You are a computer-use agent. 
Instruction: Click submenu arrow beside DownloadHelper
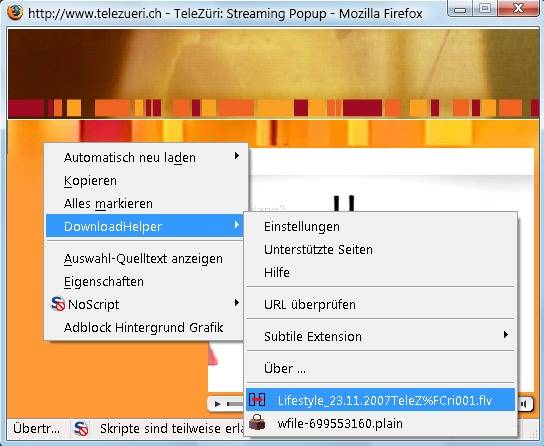point(237,225)
